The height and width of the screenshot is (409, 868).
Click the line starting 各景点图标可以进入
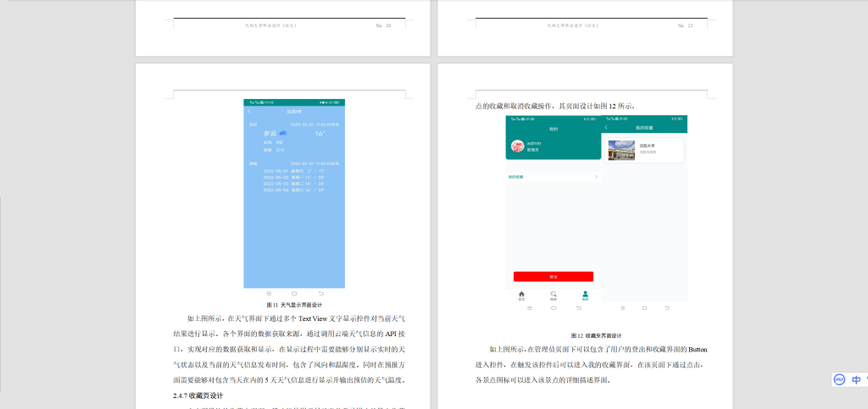pos(542,380)
